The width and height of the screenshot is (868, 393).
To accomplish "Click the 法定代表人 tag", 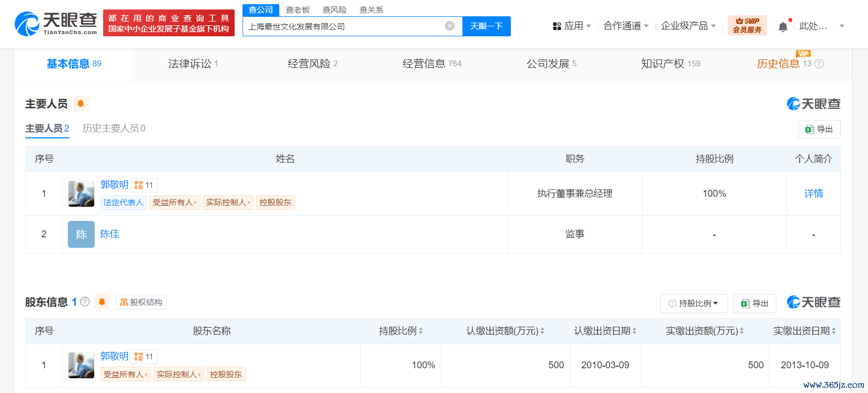I will (x=124, y=203).
